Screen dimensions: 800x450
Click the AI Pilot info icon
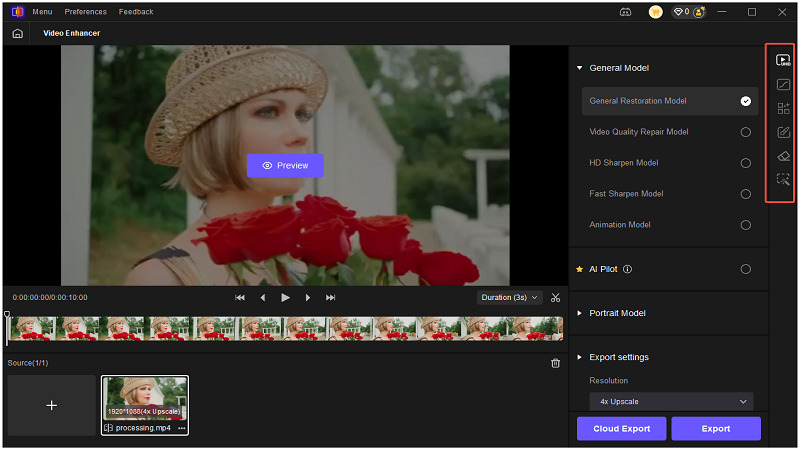point(627,269)
